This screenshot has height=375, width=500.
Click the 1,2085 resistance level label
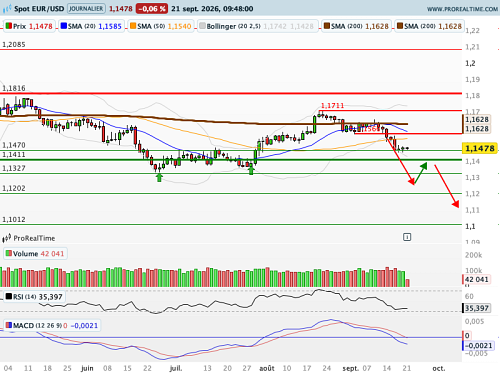pyautogui.click(x=14, y=44)
